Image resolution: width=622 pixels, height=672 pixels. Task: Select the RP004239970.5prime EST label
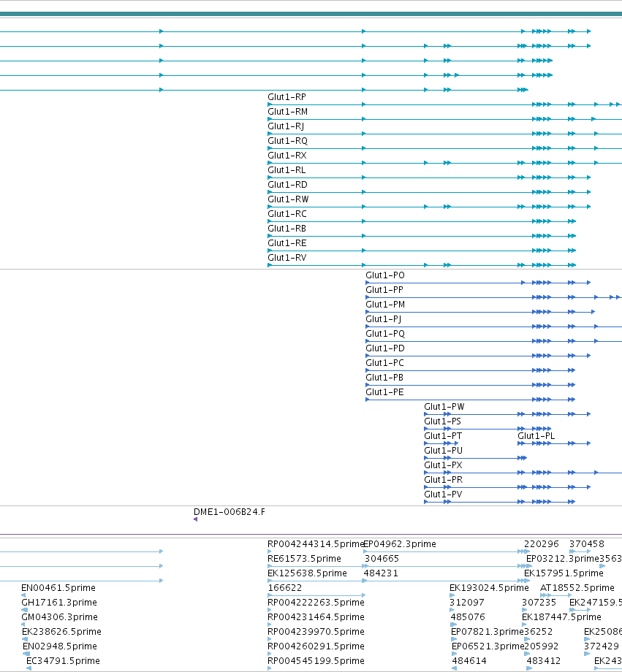tap(316, 631)
